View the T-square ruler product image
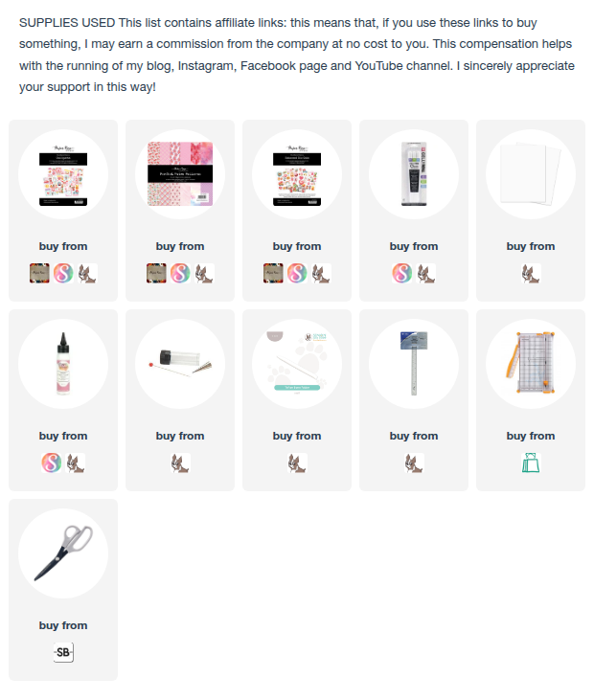 click(414, 364)
